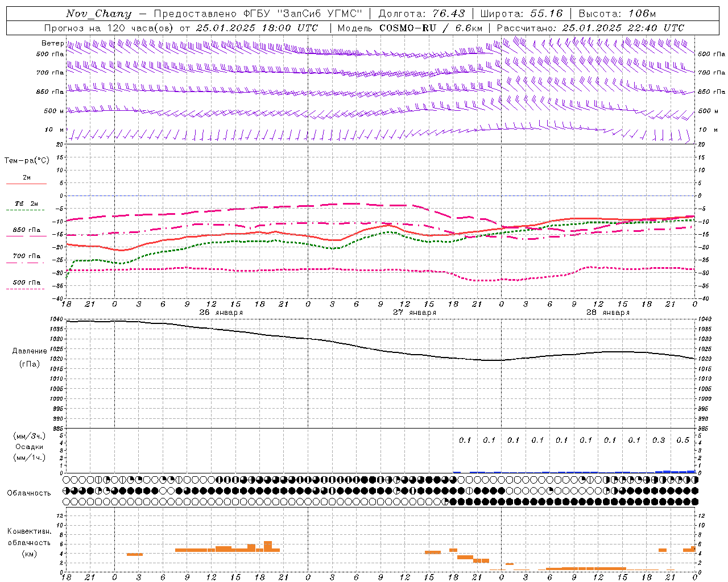Click the Ветер wind section label
The height and width of the screenshot is (582, 728).
point(52,43)
